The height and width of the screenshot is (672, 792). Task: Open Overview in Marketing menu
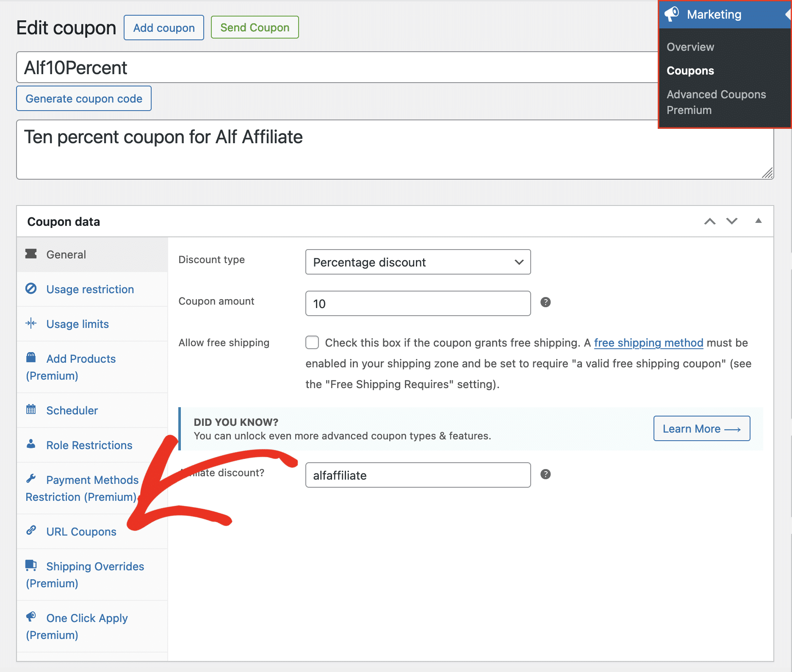(x=690, y=47)
